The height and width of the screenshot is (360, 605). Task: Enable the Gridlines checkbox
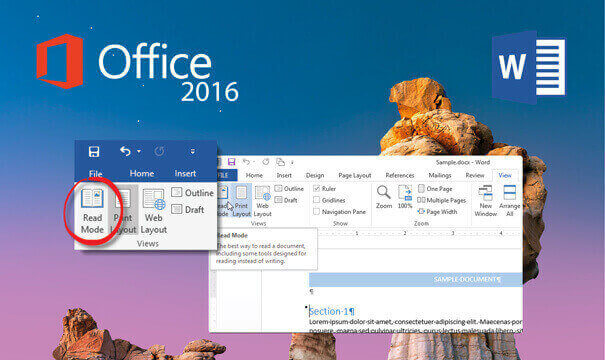click(317, 200)
